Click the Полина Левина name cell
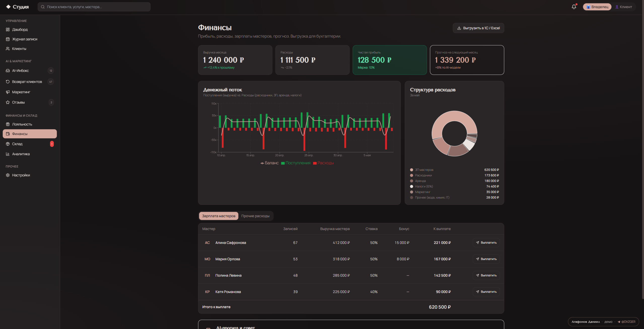Image resolution: width=644 pixels, height=329 pixels. 228,275
